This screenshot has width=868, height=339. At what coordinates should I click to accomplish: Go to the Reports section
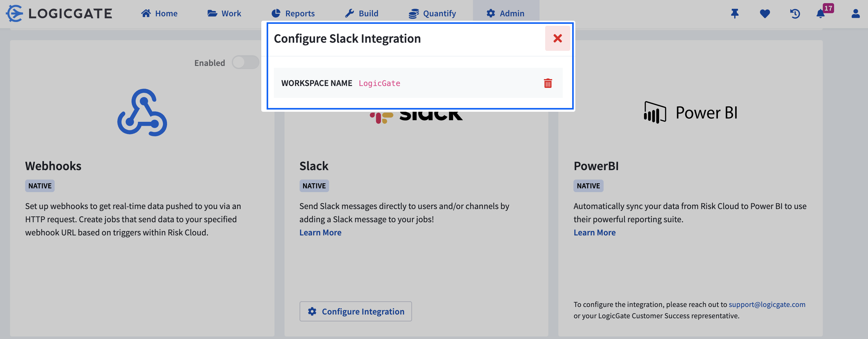[293, 13]
